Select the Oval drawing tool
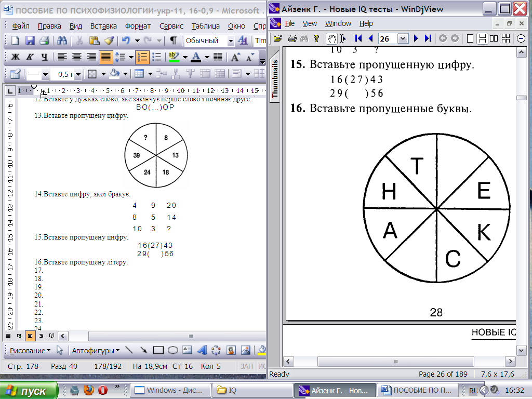The height and width of the screenshot is (399, 532). (172, 350)
